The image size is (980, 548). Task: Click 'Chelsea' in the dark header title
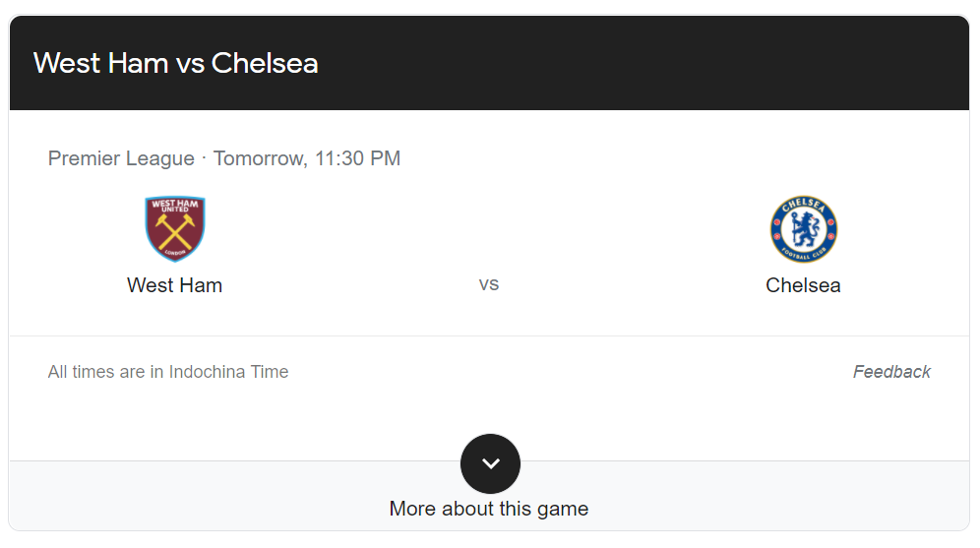coord(265,63)
